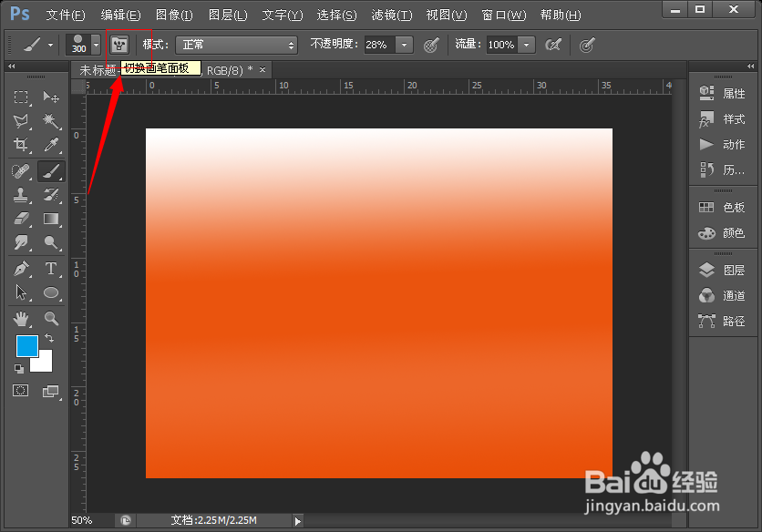Toggle Quick Mask mode

click(x=20, y=391)
